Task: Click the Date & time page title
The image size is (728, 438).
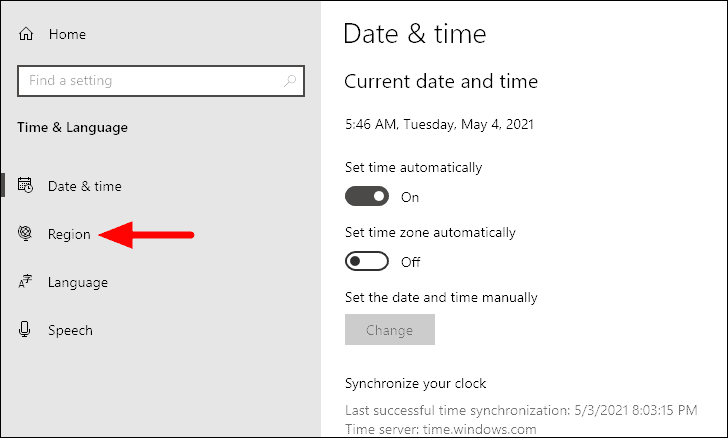Action: (x=415, y=34)
